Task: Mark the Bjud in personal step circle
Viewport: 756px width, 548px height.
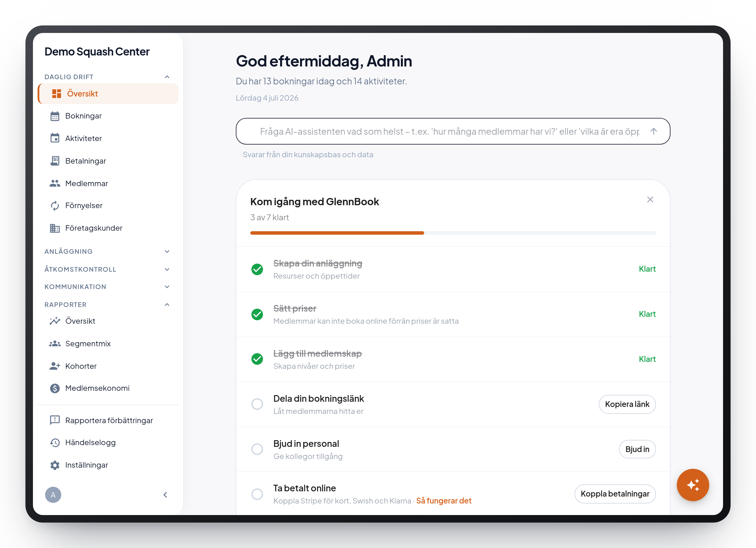Action: point(257,449)
